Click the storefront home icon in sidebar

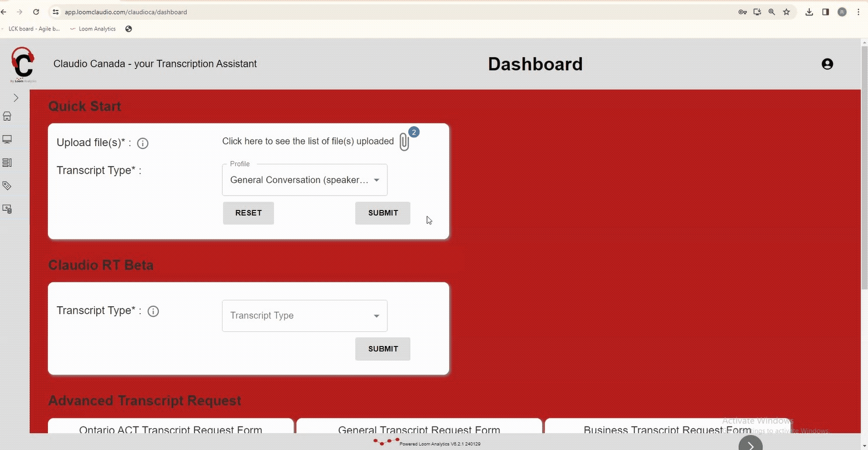(8, 116)
